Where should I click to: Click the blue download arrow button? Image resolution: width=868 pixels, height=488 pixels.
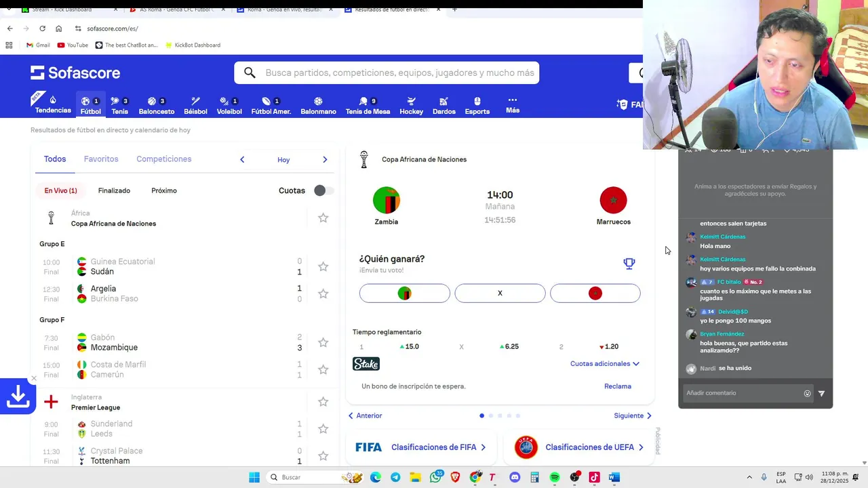point(18,396)
